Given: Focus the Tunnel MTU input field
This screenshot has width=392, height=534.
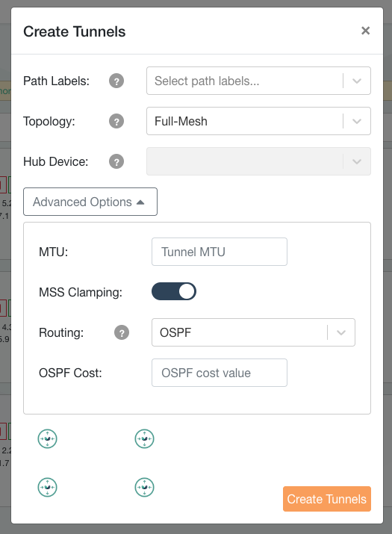Looking at the screenshot, I should [x=220, y=252].
